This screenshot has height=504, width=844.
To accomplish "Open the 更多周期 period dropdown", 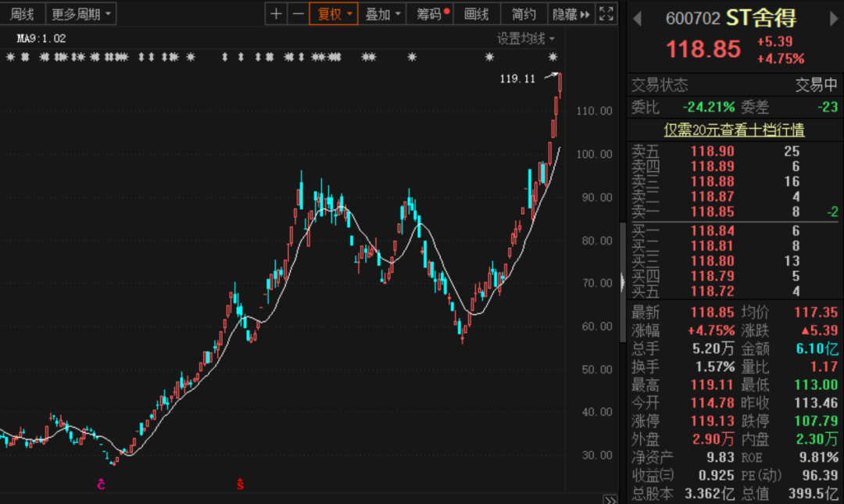I will click(x=81, y=14).
